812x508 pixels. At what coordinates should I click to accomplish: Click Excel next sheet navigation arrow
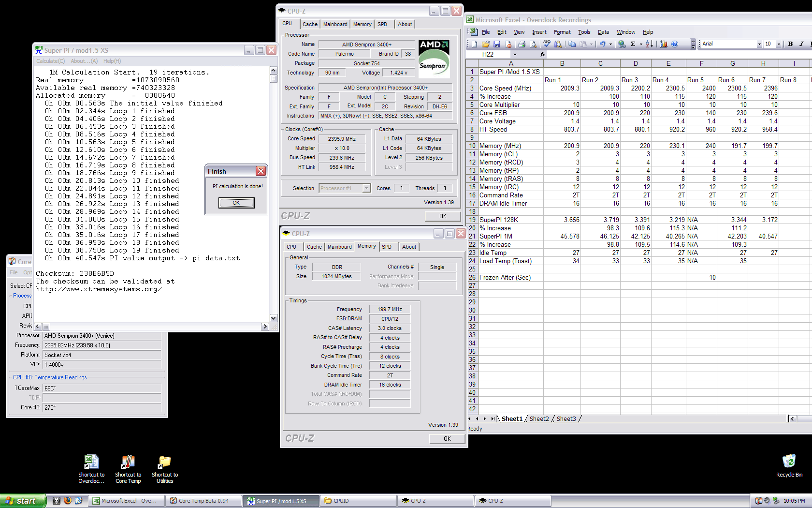485,418
